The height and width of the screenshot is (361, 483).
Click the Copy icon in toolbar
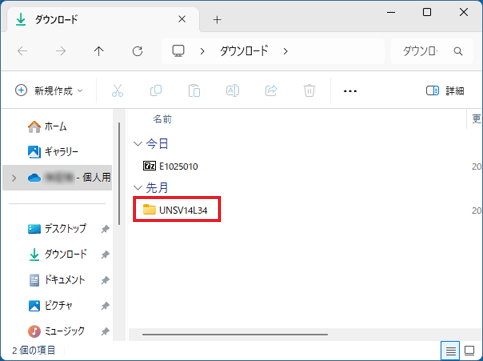click(x=156, y=91)
